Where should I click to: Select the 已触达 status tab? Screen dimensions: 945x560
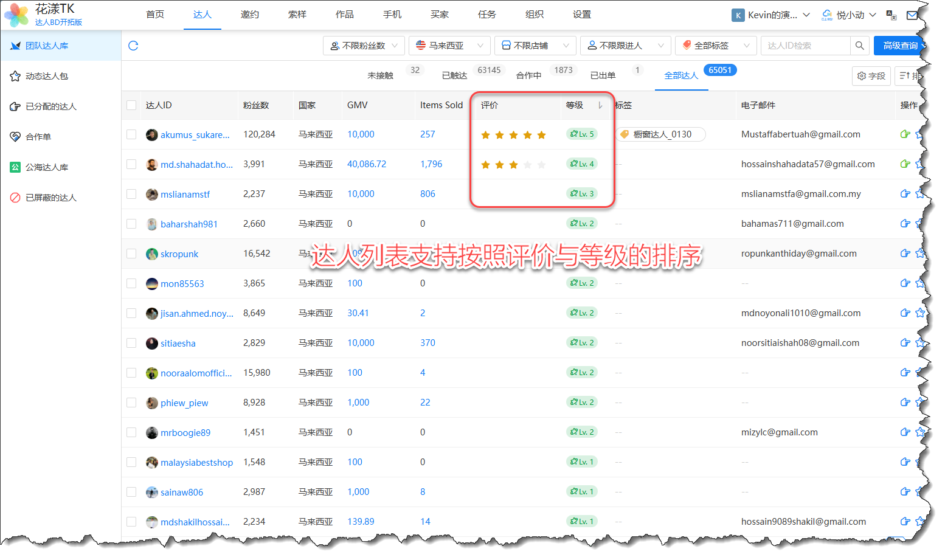454,75
